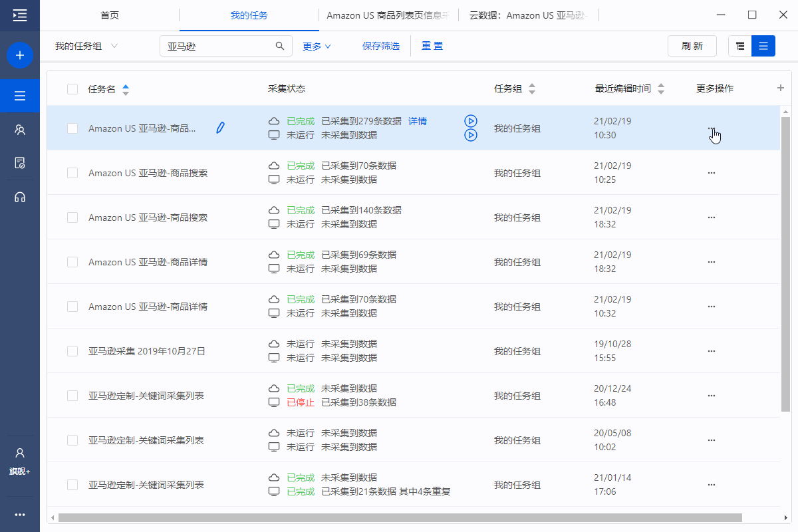
Task: Open the 旗舰+ user account icon
Action: 20,461
